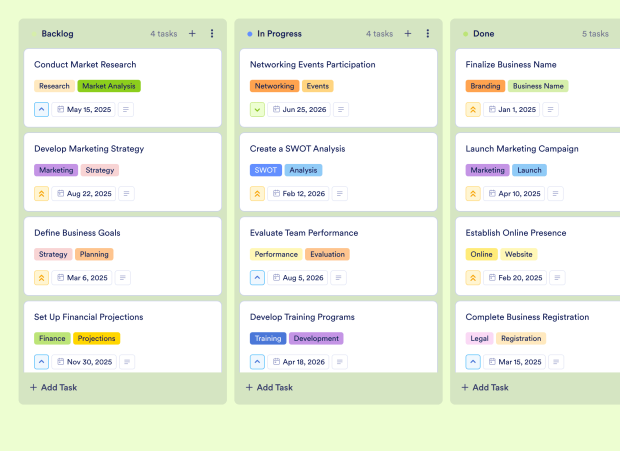Open description icon on Develop Marketing Strategy card
The width and height of the screenshot is (620, 451).
[126, 194]
